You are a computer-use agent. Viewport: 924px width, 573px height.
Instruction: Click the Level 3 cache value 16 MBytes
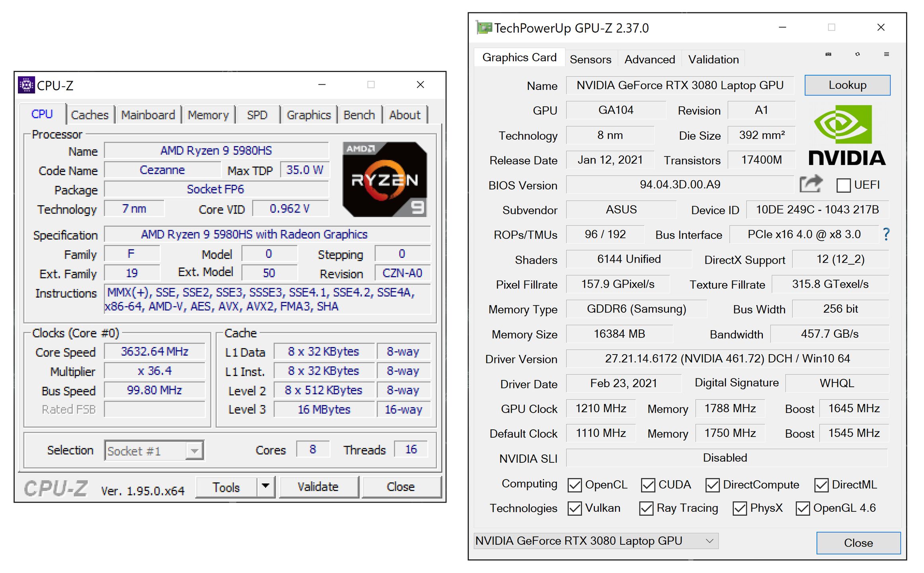coord(324,409)
